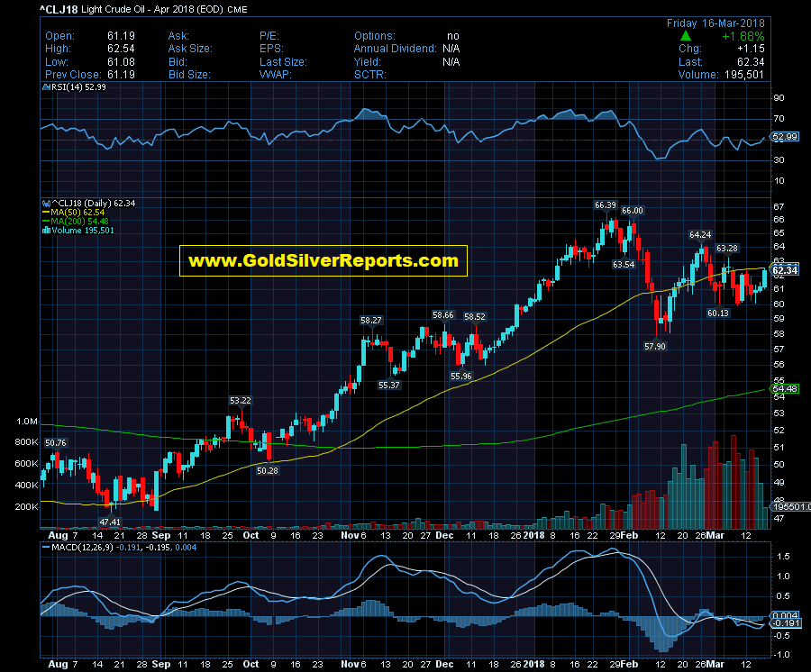Image resolution: width=811 pixels, height=672 pixels.
Task: Click the header Volume value 195,501
Action: (x=743, y=75)
